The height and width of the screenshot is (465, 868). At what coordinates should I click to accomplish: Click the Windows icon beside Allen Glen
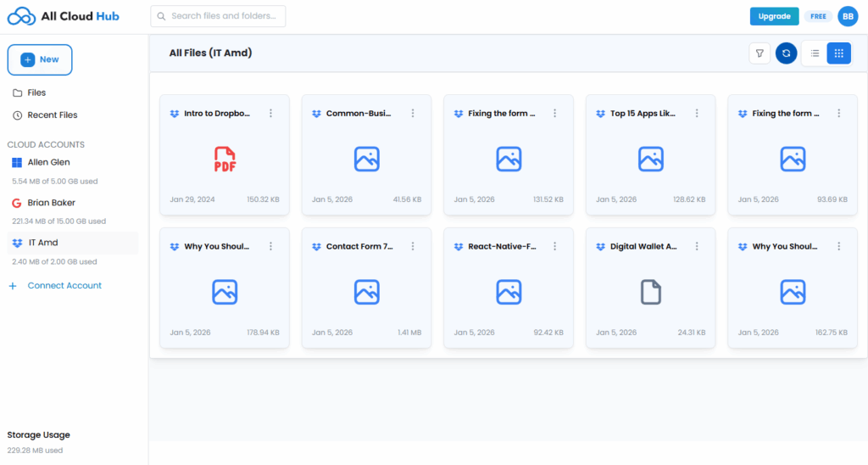pyautogui.click(x=17, y=162)
